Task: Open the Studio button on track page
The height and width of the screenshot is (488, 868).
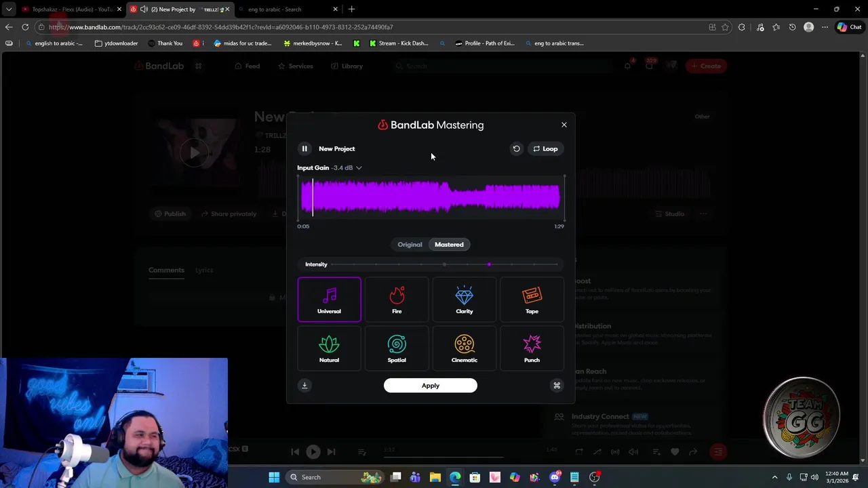Action: click(x=670, y=213)
